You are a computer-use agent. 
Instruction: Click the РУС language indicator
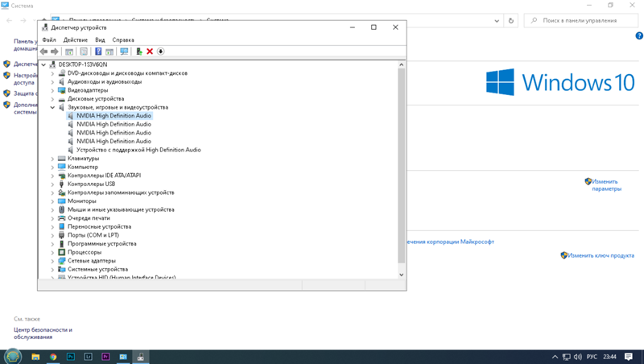(x=592, y=357)
